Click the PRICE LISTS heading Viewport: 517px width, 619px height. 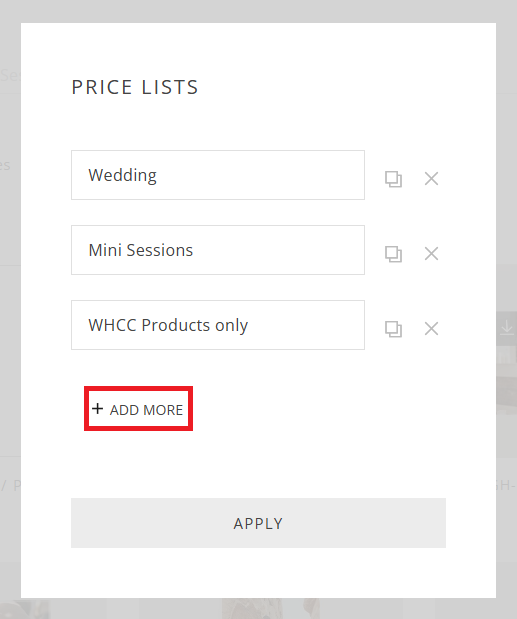pyautogui.click(x=135, y=87)
